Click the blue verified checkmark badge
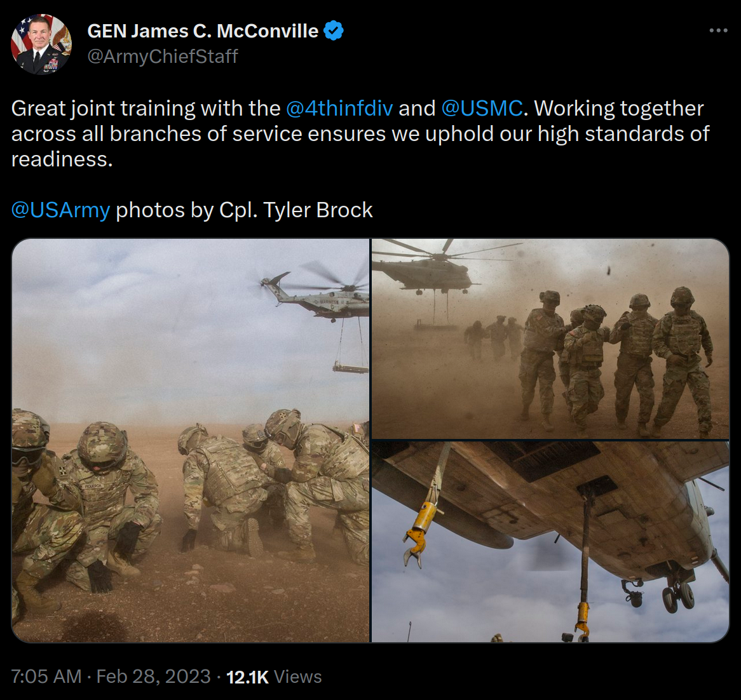The height and width of the screenshot is (700, 741). click(x=334, y=30)
